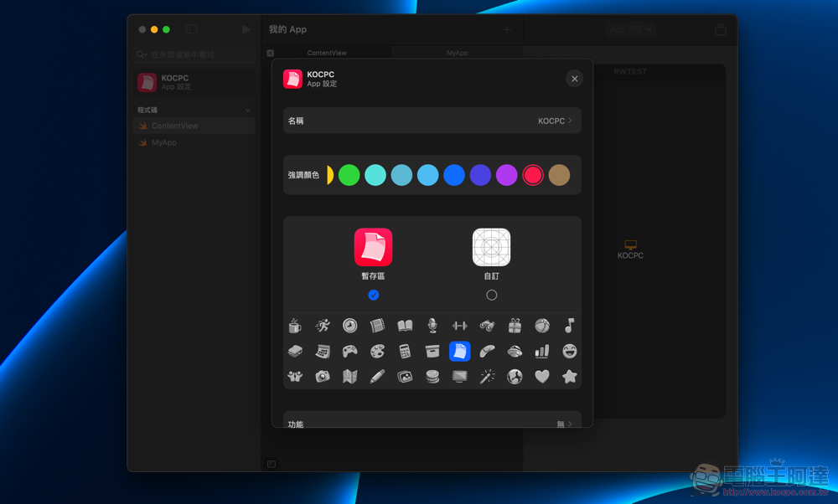Select the bandage icon

pos(487,352)
